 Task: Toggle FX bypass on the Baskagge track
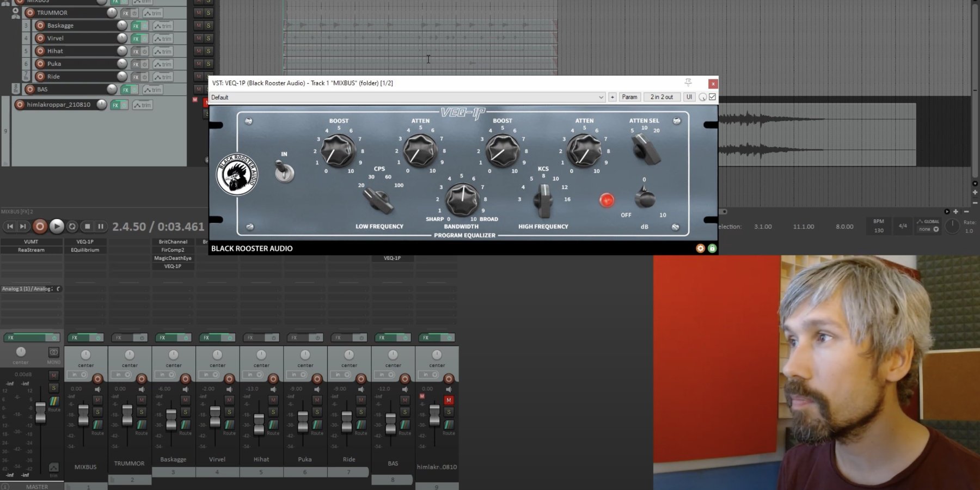(x=145, y=26)
